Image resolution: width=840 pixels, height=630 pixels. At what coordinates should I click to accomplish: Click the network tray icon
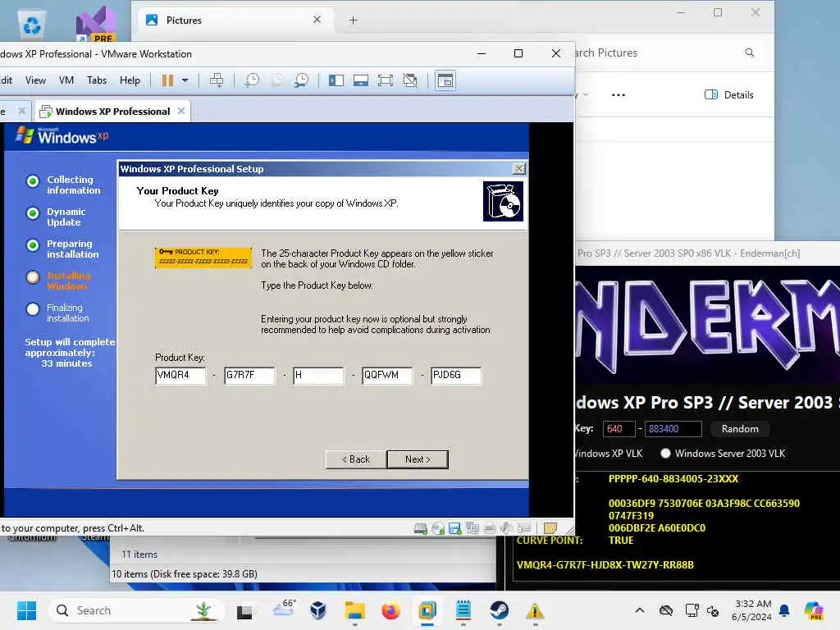pos(692,610)
